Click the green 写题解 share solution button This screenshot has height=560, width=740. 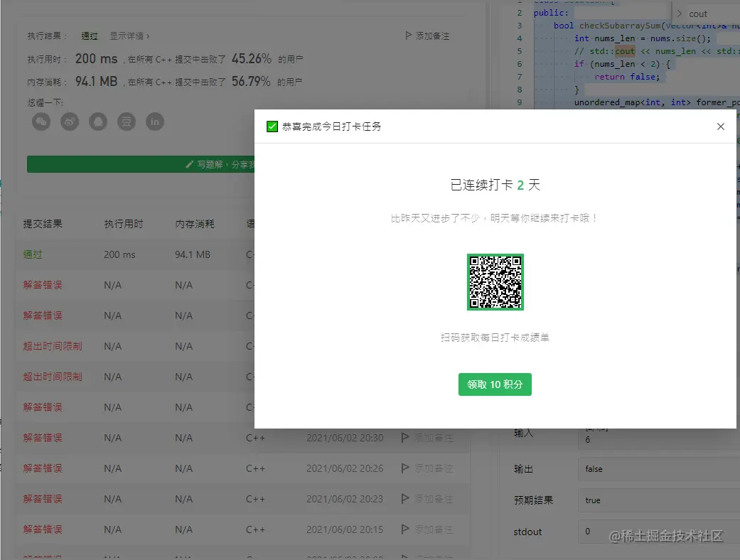(x=141, y=164)
